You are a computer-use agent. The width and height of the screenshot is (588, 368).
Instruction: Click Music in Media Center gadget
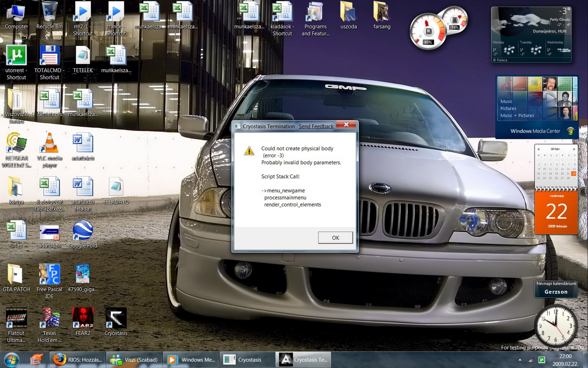click(x=506, y=101)
